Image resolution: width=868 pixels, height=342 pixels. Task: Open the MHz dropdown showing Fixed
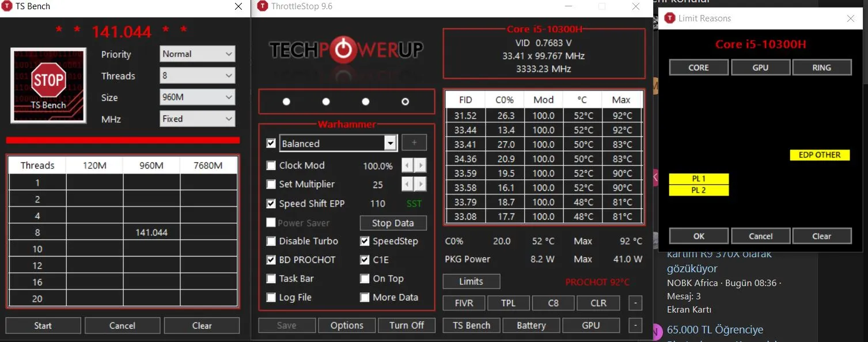198,119
